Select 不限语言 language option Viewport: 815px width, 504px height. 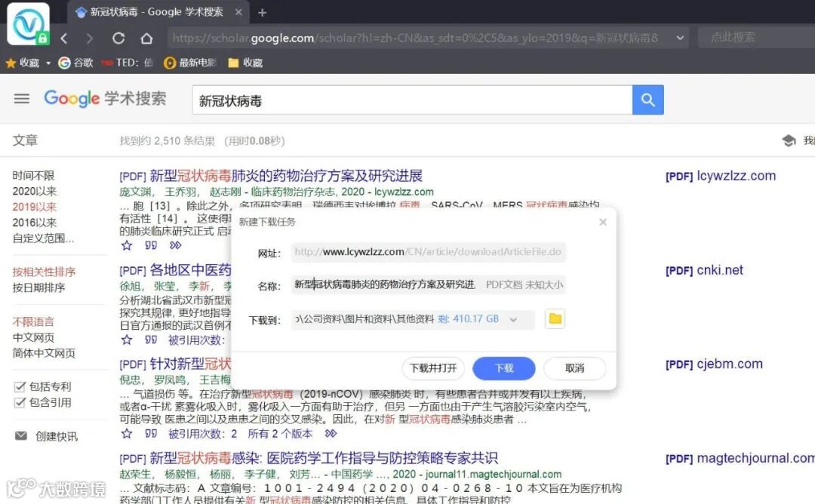[33, 321]
